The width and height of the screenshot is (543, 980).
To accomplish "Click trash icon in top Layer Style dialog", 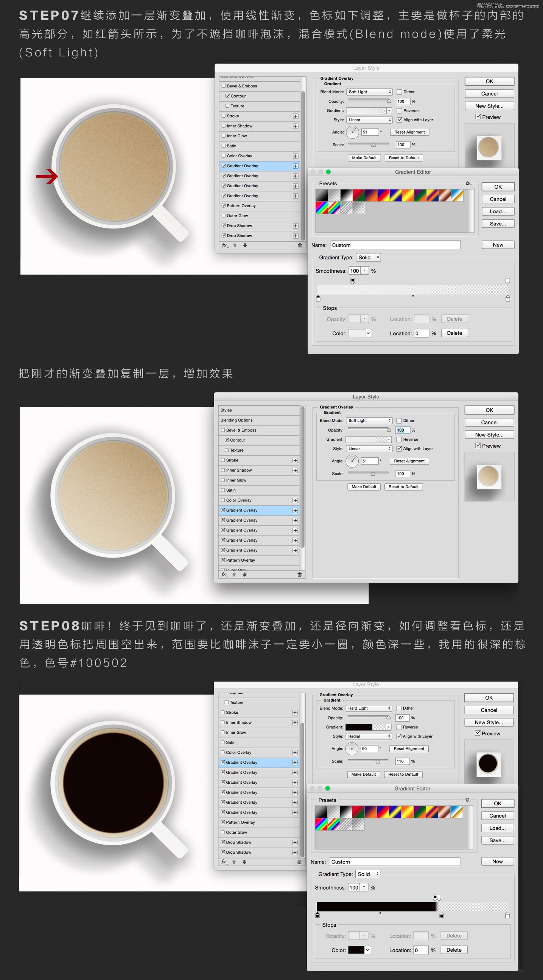I will click(300, 245).
